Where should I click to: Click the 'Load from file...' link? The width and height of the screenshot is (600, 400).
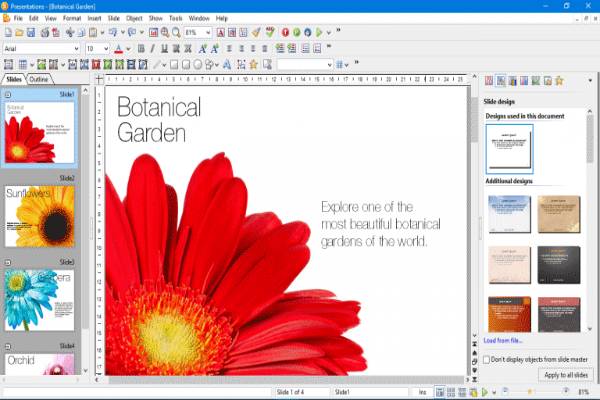pos(504,340)
